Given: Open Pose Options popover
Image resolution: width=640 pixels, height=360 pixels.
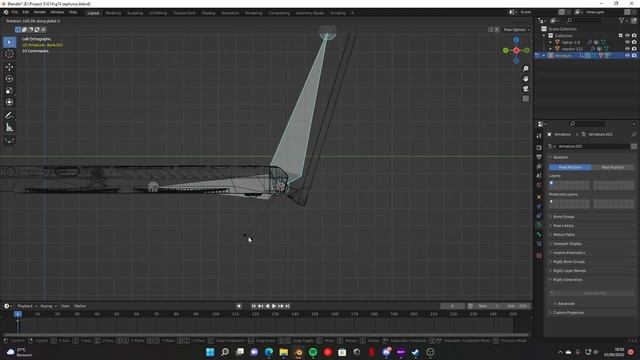Looking at the screenshot, I should point(516,29).
